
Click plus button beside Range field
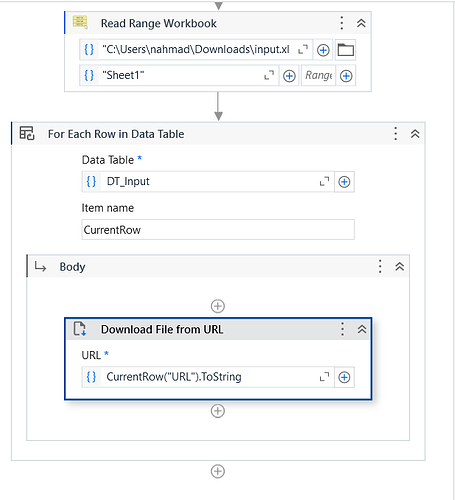pyautogui.click(x=346, y=76)
